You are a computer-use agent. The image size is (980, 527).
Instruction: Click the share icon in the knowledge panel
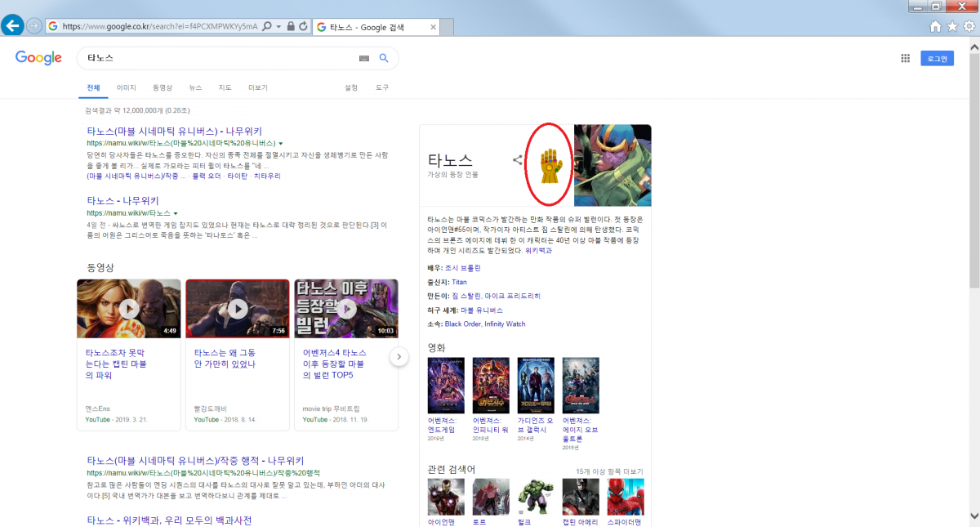(517, 160)
